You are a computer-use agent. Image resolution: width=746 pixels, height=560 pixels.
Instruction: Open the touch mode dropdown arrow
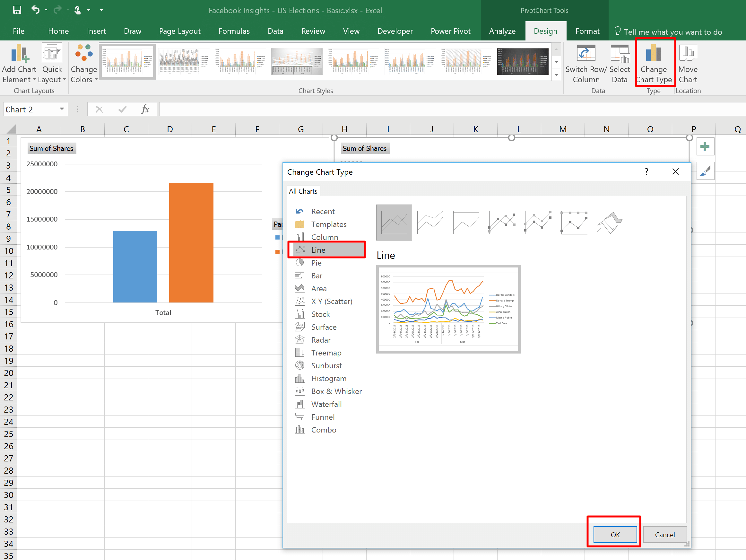point(89,10)
